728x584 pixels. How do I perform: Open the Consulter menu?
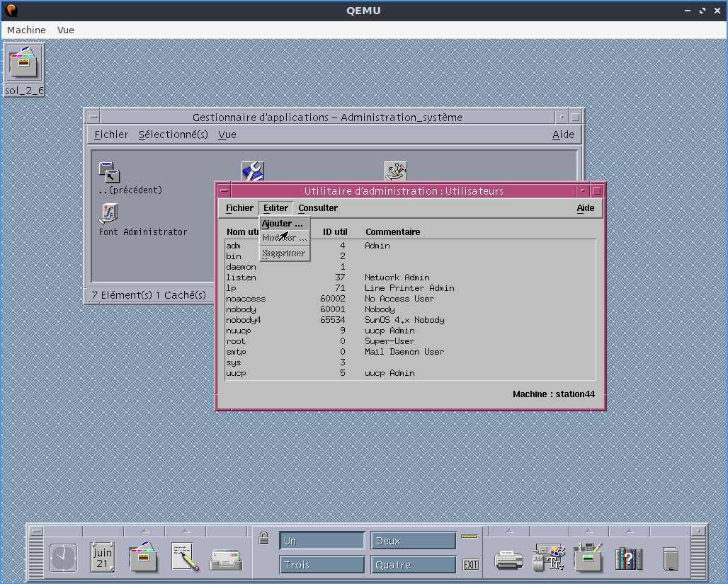click(x=318, y=208)
